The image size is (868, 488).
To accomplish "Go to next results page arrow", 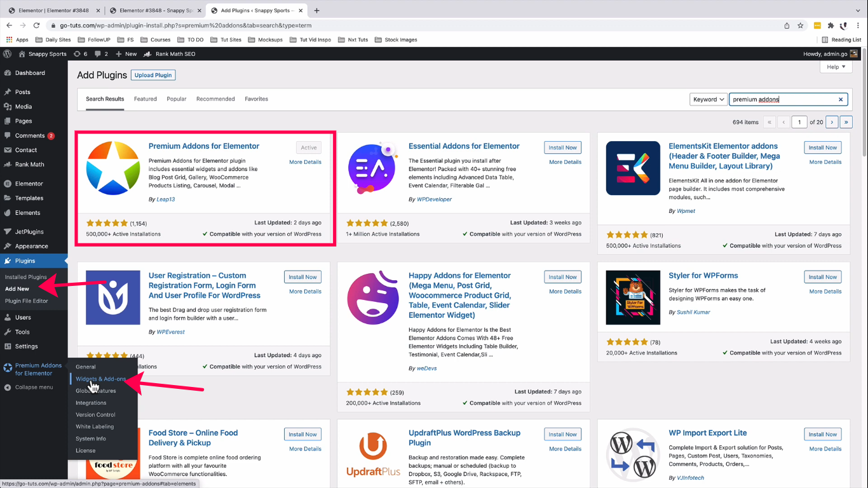I will tap(832, 122).
